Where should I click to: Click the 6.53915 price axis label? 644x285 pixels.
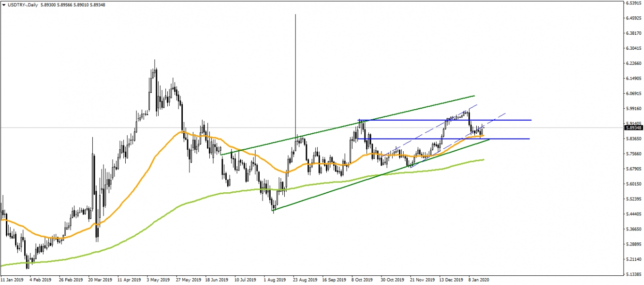coord(633,3)
